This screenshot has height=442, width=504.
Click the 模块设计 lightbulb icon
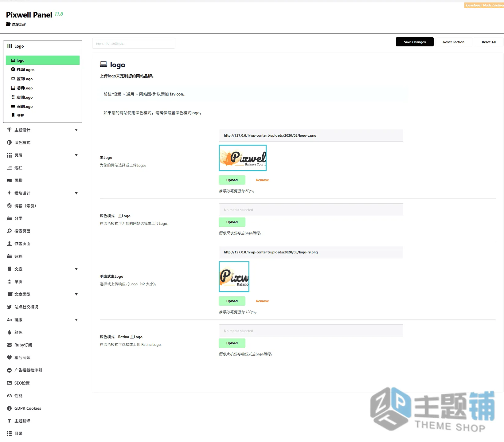click(x=9, y=193)
